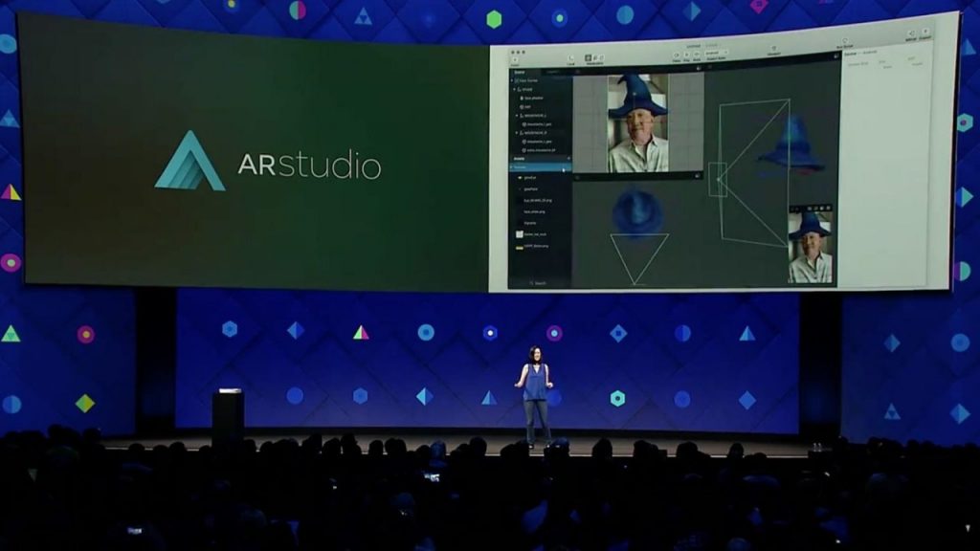Select the asset row with the yellow thumbnail

pyautogui.click(x=540, y=246)
